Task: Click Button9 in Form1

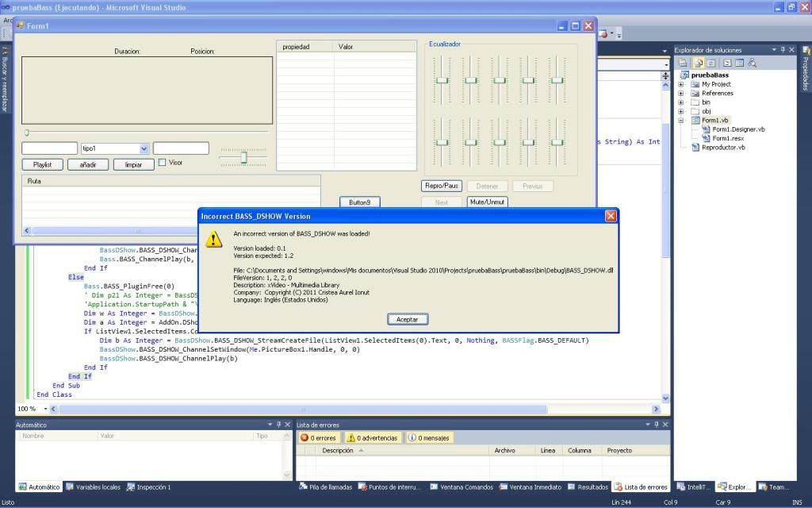Action: click(x=360, y=202)
